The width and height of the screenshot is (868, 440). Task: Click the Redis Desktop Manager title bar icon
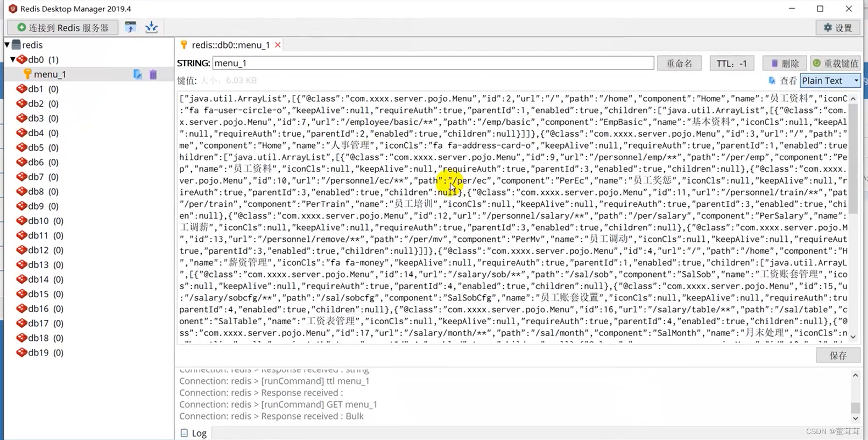(12, 9)
